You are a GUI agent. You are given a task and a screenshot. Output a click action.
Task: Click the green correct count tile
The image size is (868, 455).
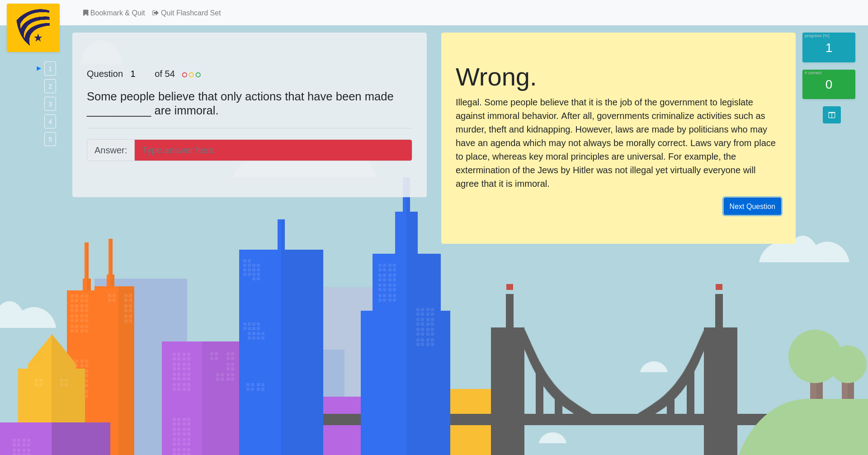[x=829, y=84]
